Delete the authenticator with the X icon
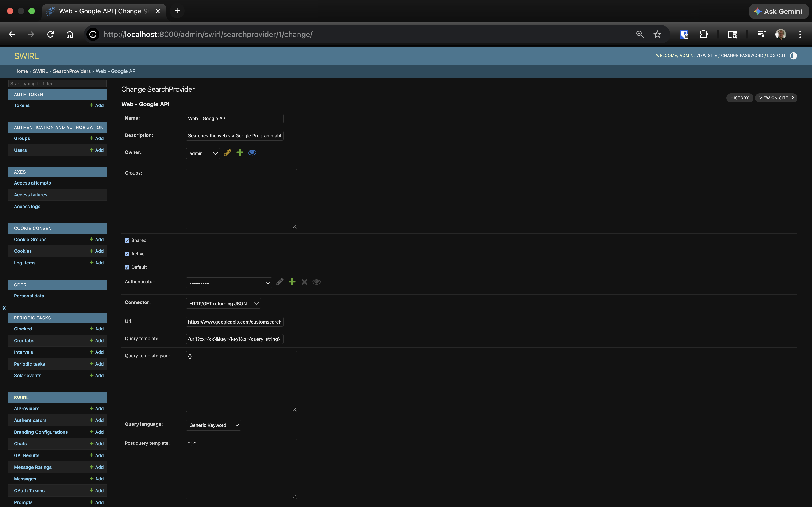This screenshot has height=507, width=812. (304, 282)
